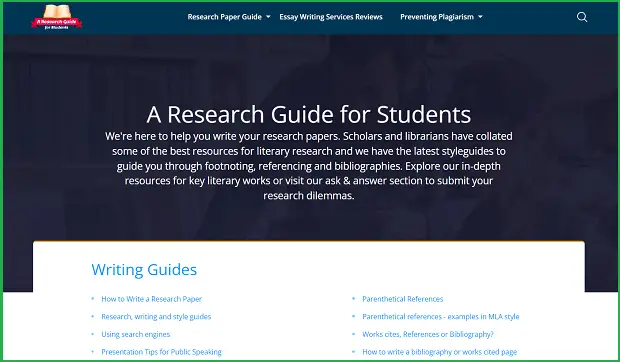620x362 pixels.
Task: Open the Parenthetical References link
Action: (403, 299)
